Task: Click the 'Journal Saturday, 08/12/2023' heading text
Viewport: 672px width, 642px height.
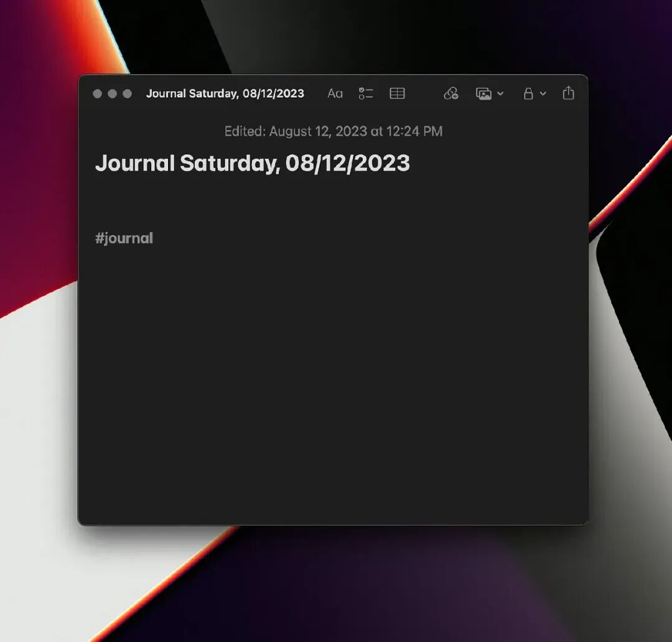Action: (x=252, y=163)
